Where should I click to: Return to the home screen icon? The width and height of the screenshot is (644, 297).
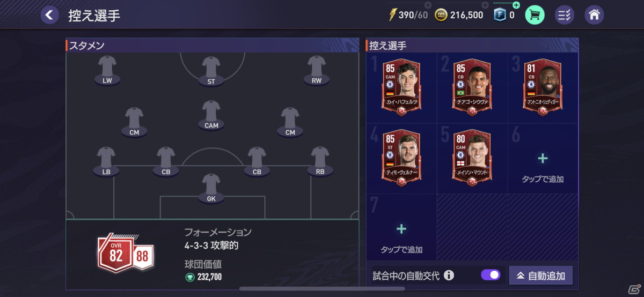594,14
